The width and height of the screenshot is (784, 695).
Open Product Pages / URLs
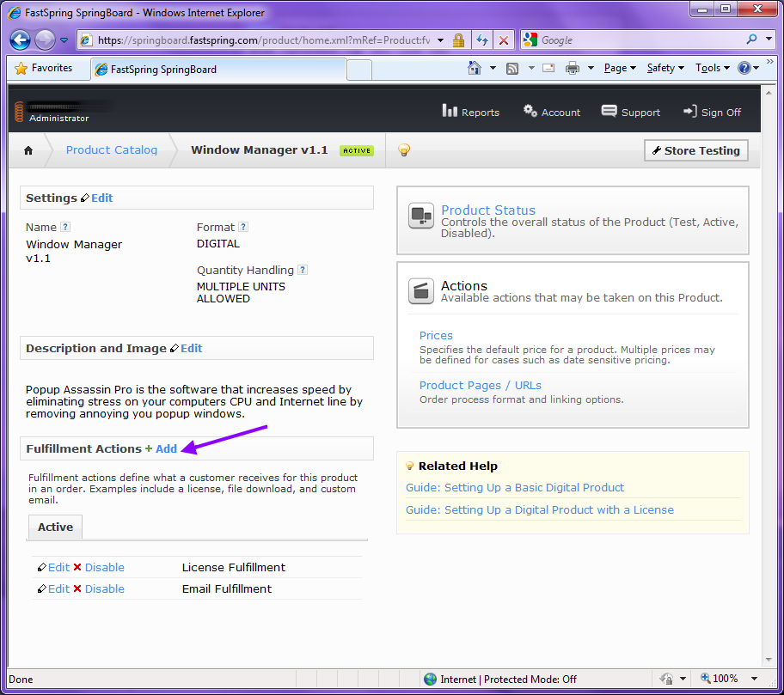tap(480, 385)
